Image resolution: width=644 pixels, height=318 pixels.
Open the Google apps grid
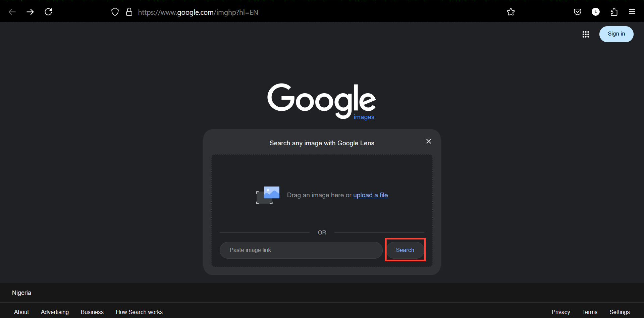tap(586, 34)
